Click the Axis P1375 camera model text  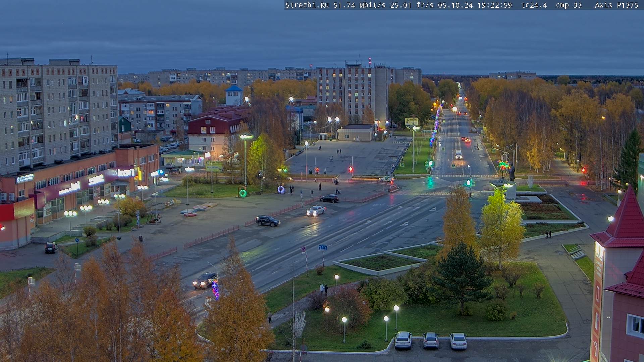(x=616, y=5)
